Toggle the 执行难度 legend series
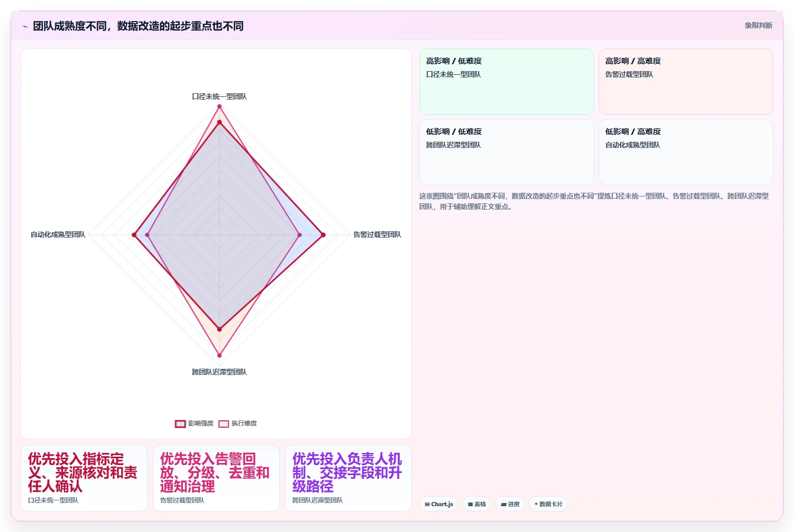Screen dimensions: 794x532 click(x=238, y=423)
